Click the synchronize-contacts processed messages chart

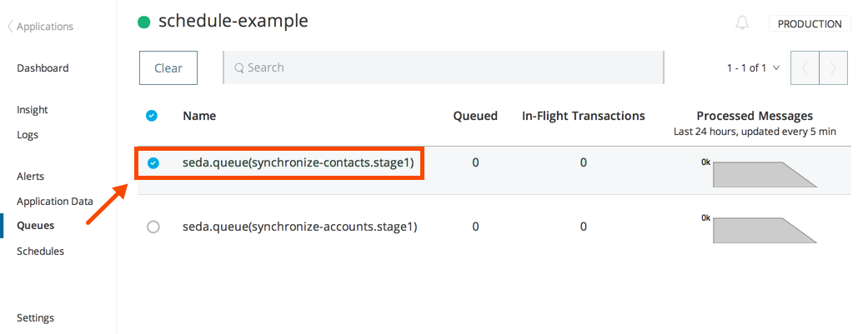tap(763, 174)
